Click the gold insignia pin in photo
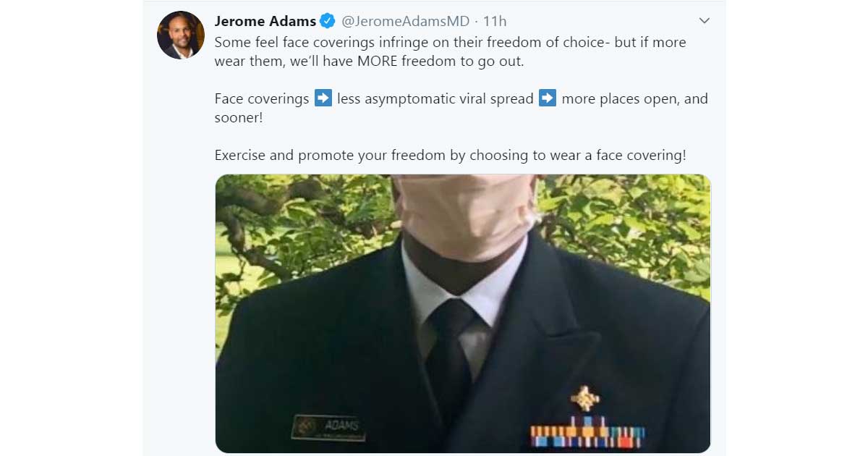 point(584,399)
